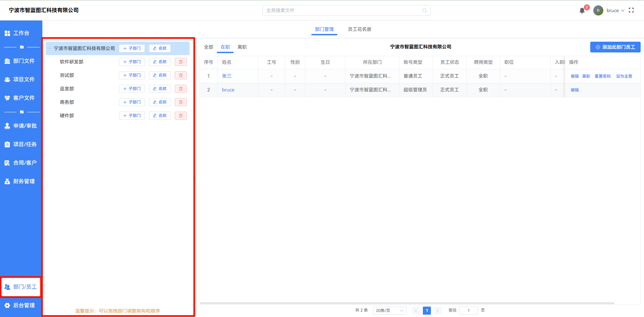Open 后台管理 in sidebar
644x317 pixels.
coord(21,305)
